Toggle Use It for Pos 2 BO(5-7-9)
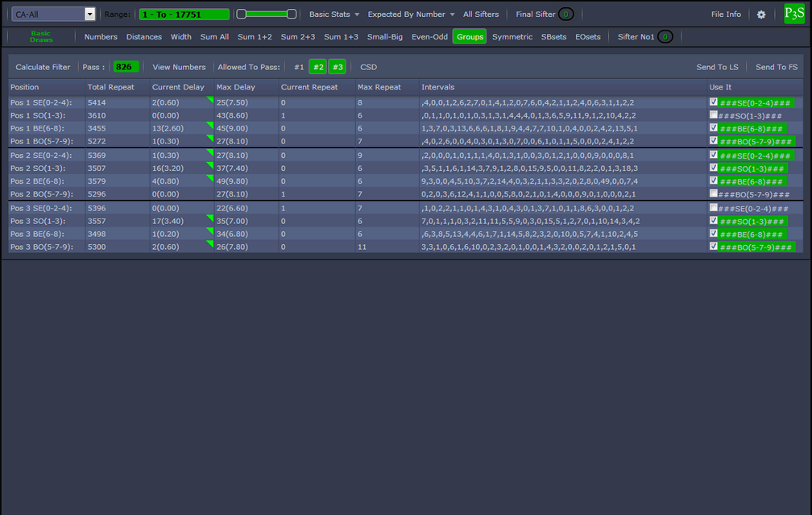The width and height of the screenshot is (812, 515). (714, 193)
